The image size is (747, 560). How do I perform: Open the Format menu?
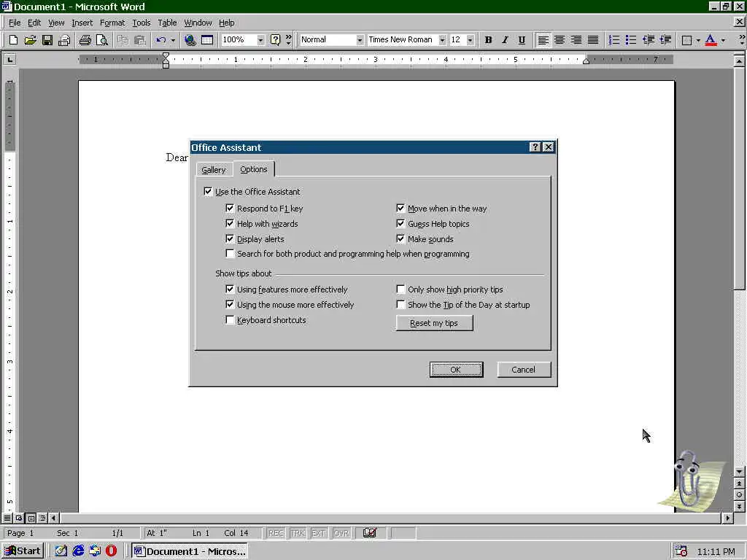coord(112,23)
